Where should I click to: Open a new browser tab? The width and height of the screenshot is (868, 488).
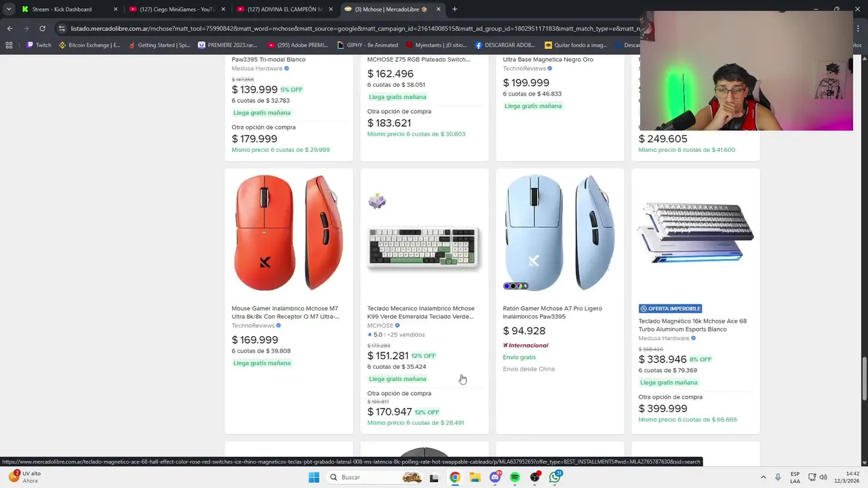coord(454,9)
